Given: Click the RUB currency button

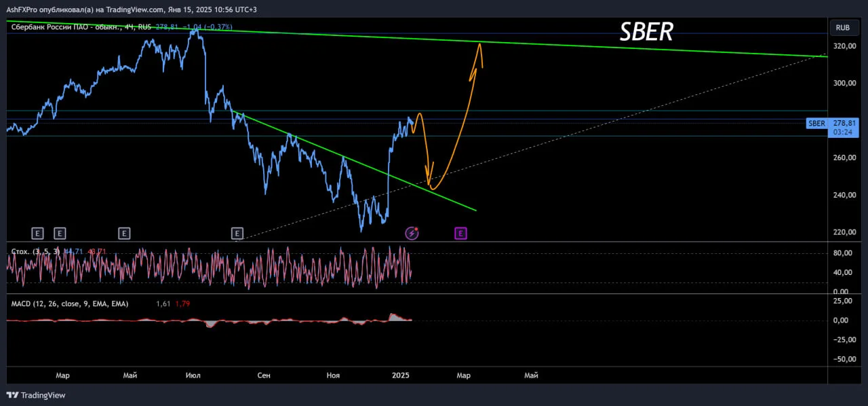Looking at the screenshot, I should tap(843, 28).
